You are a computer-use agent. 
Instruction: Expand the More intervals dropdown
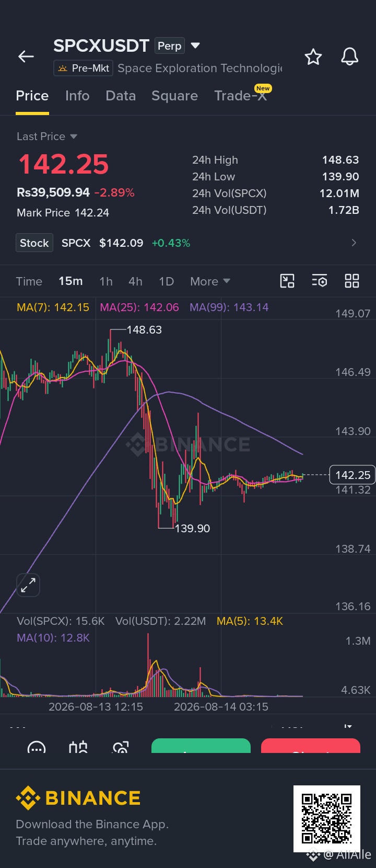coord(210,281)
